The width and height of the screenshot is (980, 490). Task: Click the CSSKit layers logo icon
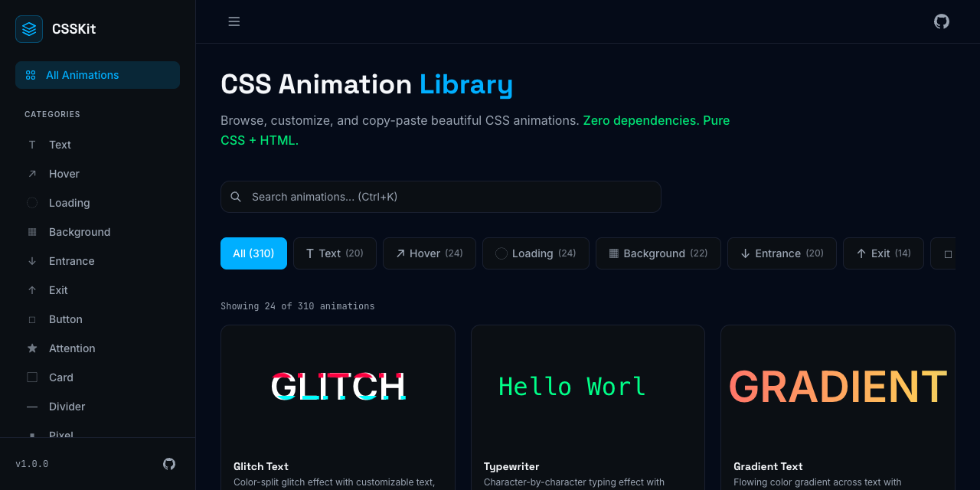coord(29,29)
